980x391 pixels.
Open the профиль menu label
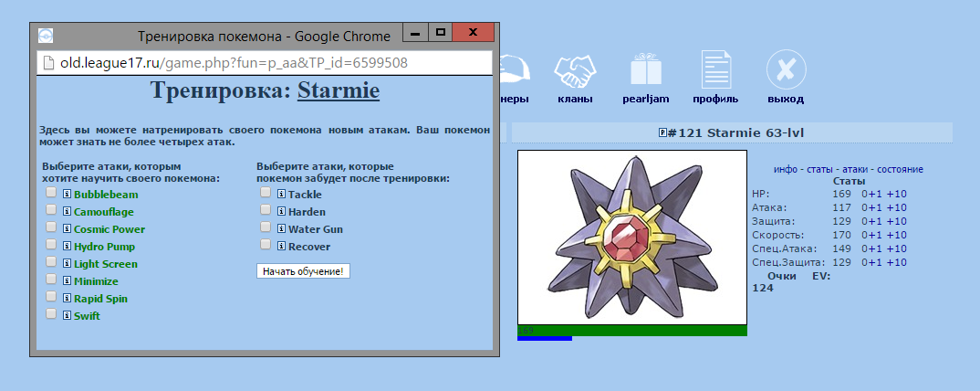click(x=715, y=99)
